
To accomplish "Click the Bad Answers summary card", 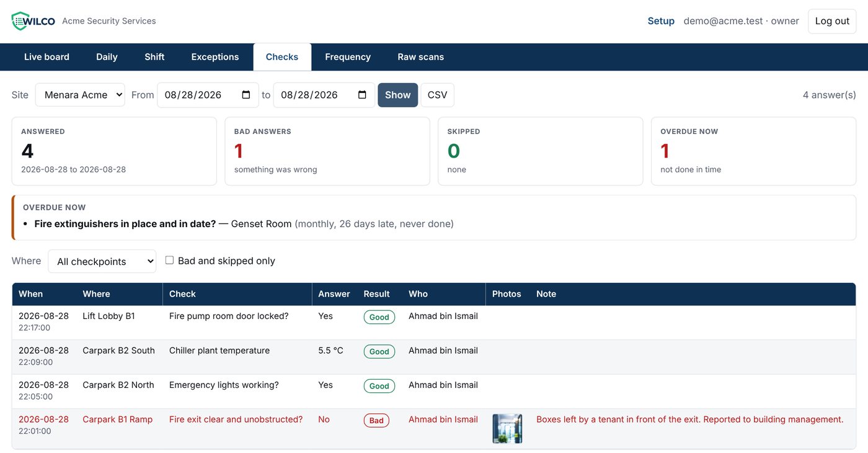I will pyautogui.click(x=327, y=151).
